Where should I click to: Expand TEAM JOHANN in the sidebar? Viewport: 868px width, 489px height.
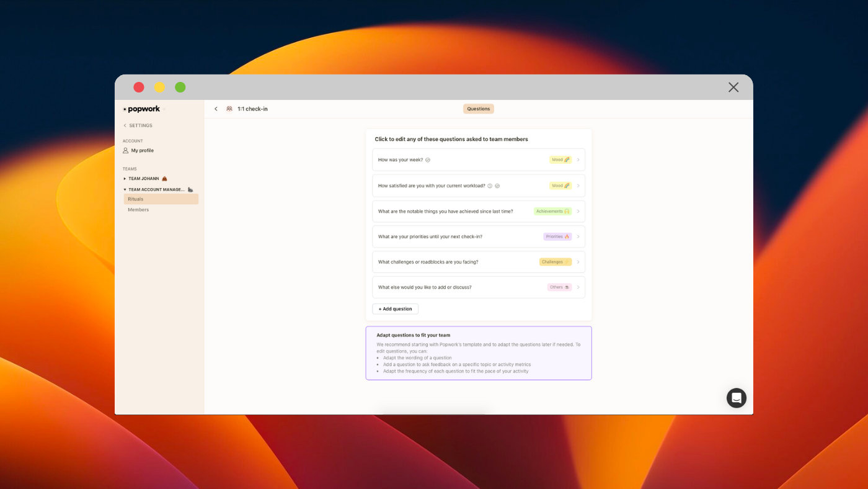125,178
